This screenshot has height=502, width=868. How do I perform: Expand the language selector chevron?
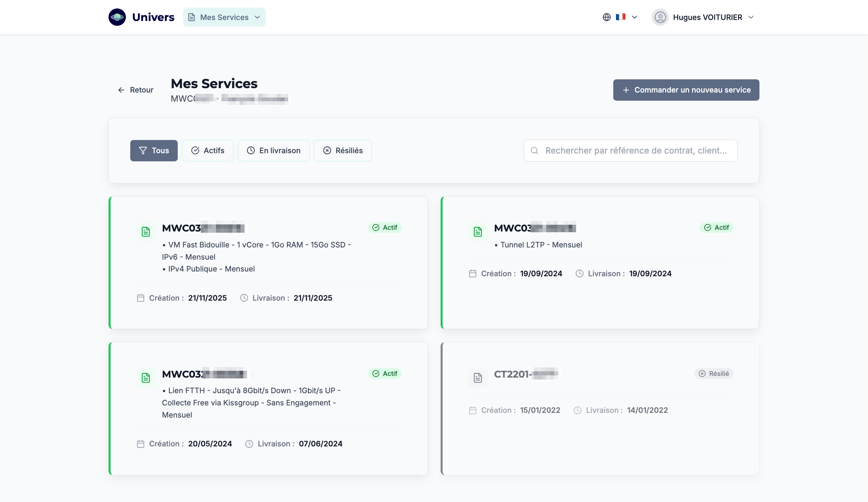click(635, 17)
